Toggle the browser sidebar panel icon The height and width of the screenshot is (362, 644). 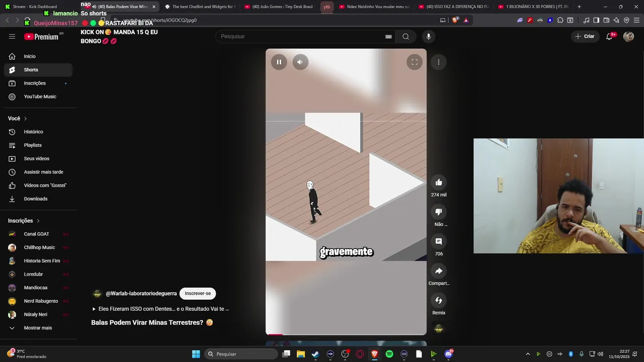(596, 20)
